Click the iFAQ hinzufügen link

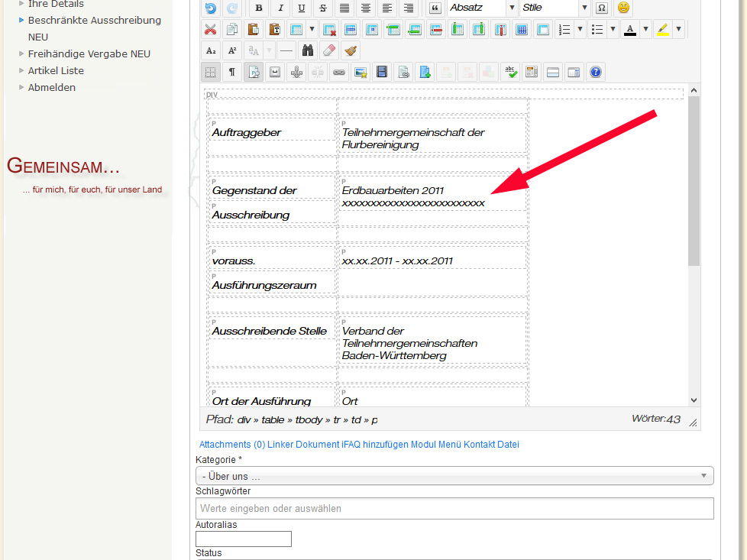point(375,444)
